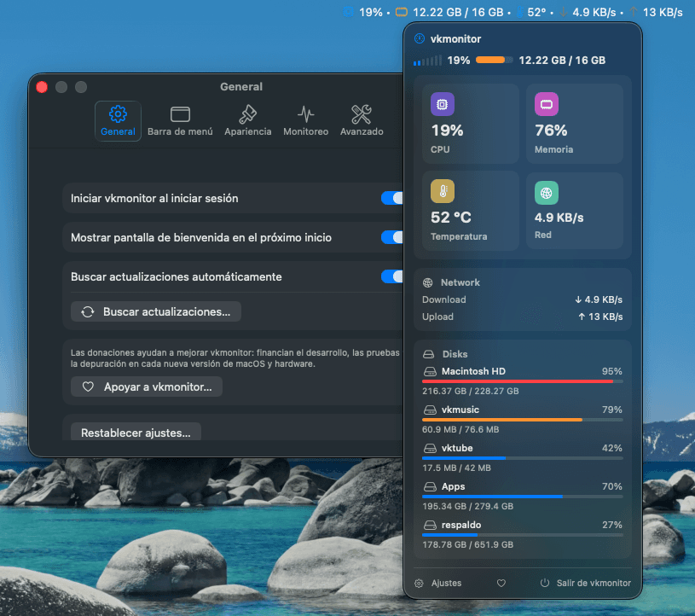695x616 pixels.
Task: Click the 216.37 GB / 228.27 GB text
Action: pyautogui.click(x=470, y=391)
